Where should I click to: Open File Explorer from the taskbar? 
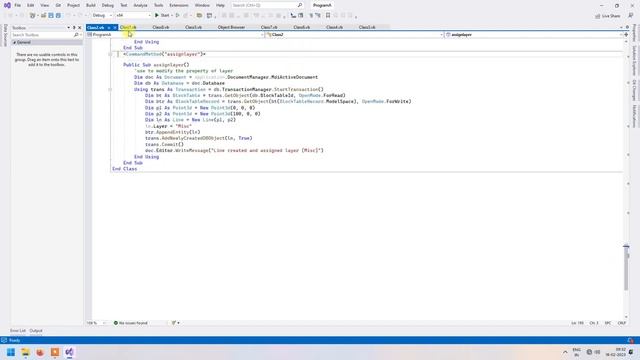click(25, 352)
